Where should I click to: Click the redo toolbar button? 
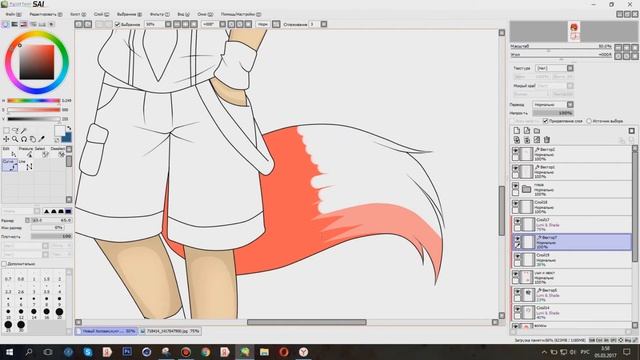[88, 24]
